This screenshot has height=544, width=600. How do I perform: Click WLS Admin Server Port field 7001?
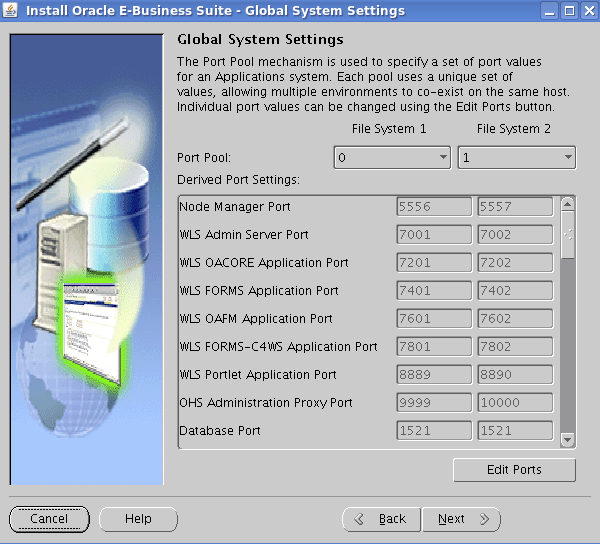click(x=434, y=235)
